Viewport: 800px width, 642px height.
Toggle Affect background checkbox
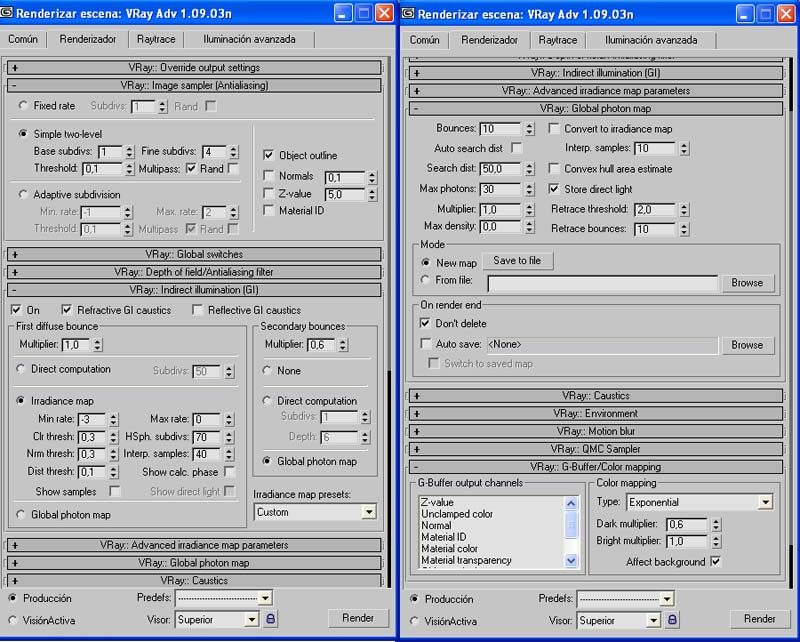pyautogui.click(x=716, y=561)
